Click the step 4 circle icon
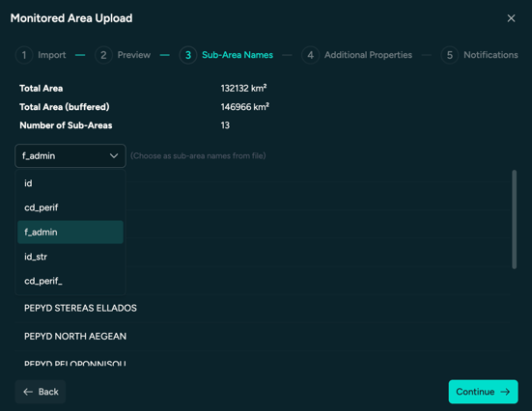The image size is (532, 411). [x=311, y=55]
